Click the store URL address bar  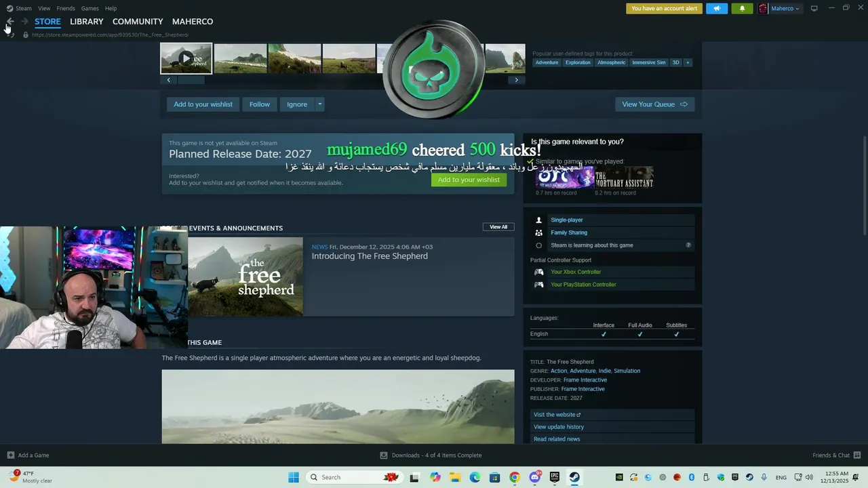coord(110,35)
